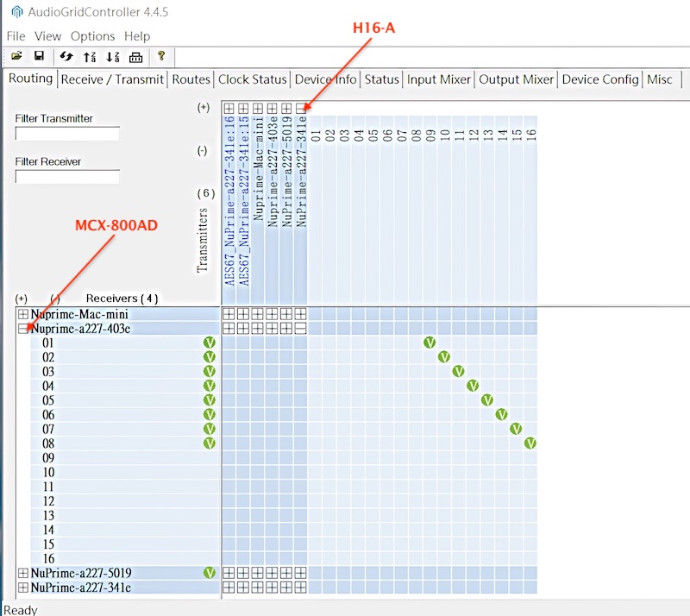The image size is (690, 616).
Task: Expand the NuPrime-a227-5019 receiver row
Action: point(23,573)
